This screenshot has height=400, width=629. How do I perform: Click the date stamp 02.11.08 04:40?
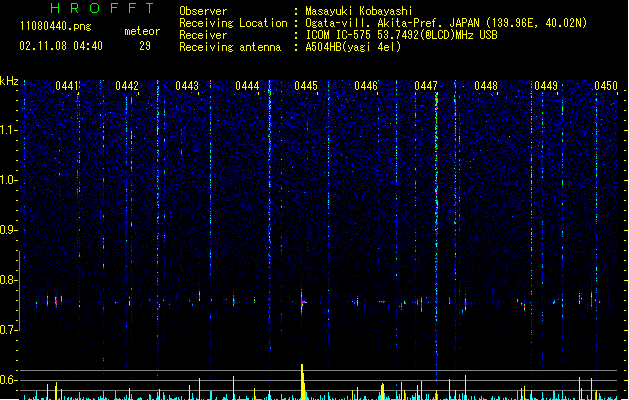click(61, 46)
